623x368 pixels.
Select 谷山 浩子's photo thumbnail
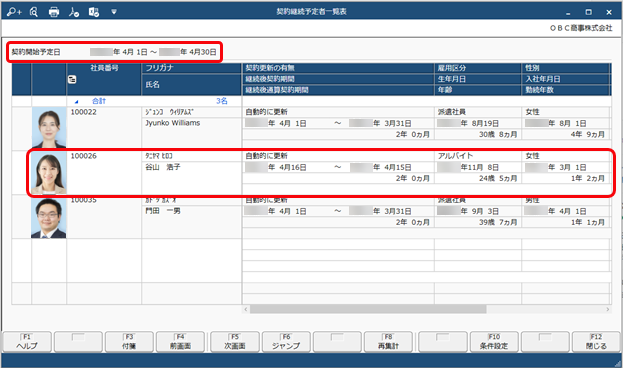pos(49,172)
